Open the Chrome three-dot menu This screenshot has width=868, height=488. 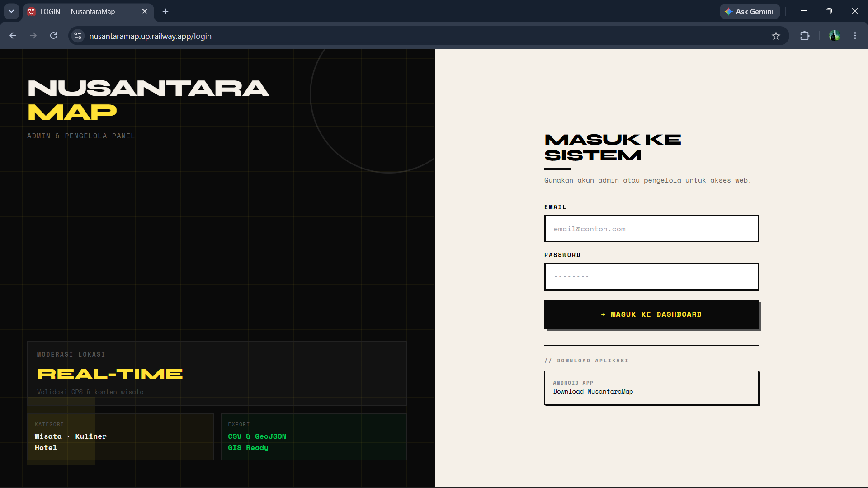coord(855,36)
